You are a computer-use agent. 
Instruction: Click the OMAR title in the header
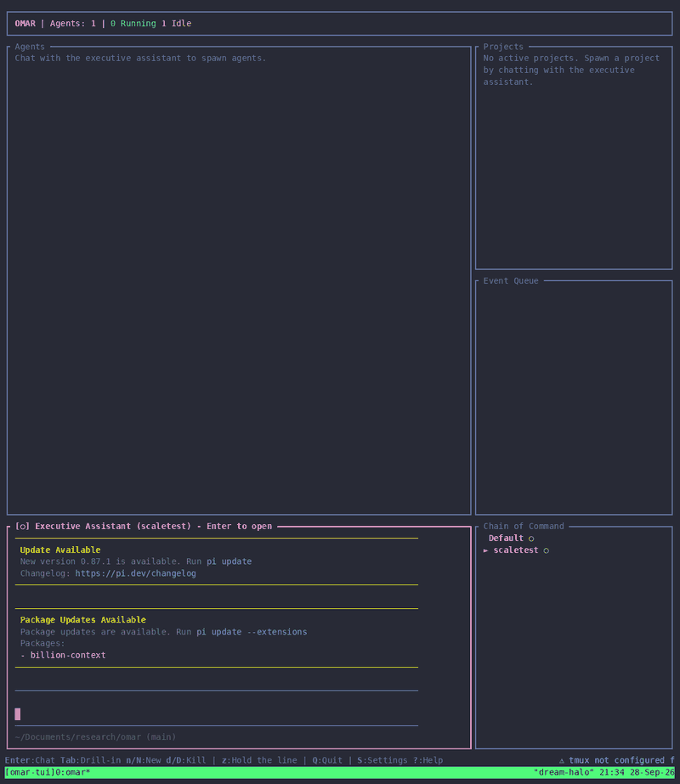coord(25,24)
